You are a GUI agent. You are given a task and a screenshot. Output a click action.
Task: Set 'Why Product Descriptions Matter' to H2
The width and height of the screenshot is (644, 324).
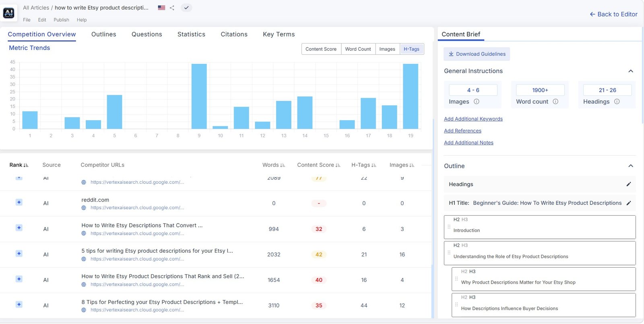(464, 272)
